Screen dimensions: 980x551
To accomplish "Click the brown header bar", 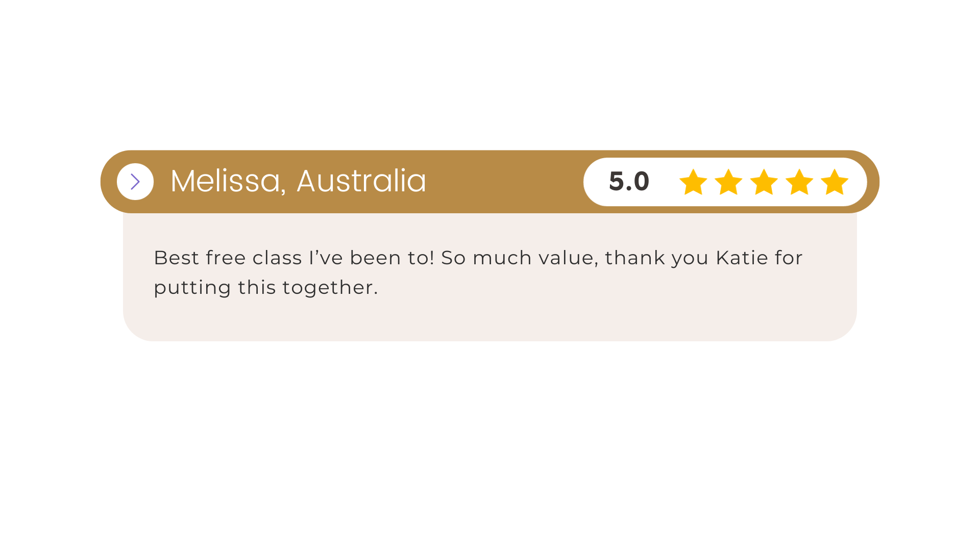I will point(490,182).
